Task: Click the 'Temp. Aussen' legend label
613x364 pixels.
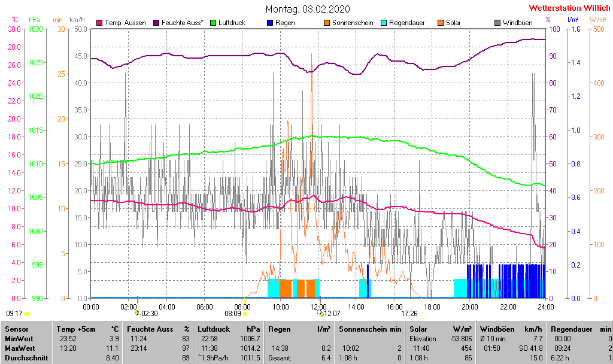Action: pyautogui.click(x=125, y=23)
